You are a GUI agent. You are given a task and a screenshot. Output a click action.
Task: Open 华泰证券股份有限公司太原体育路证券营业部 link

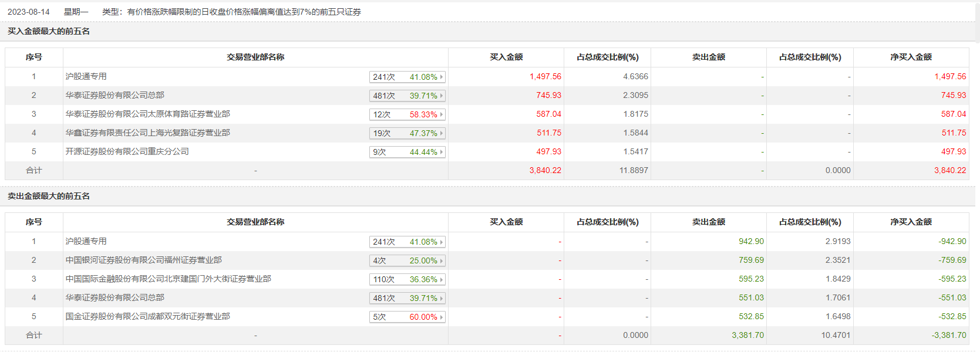pyautogui.click(x=147, y=114)
